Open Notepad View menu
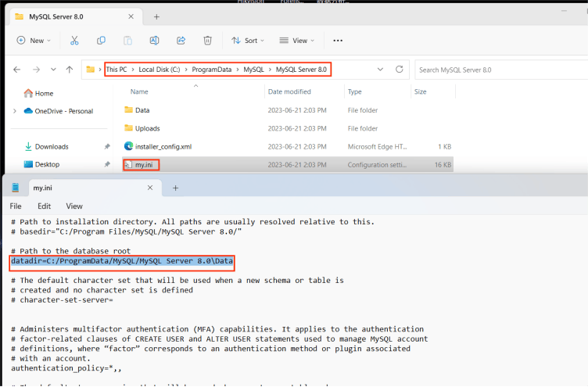 74,206
